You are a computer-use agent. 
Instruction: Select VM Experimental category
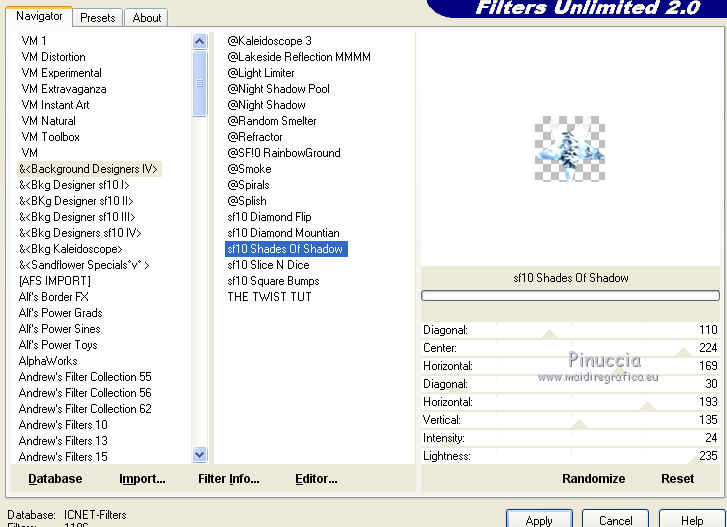click(61, 73)
